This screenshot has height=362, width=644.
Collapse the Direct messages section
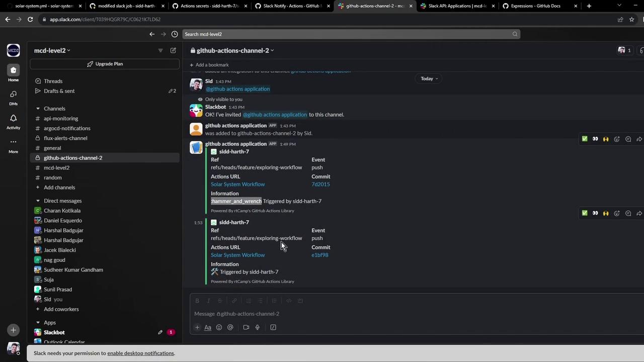38,201
